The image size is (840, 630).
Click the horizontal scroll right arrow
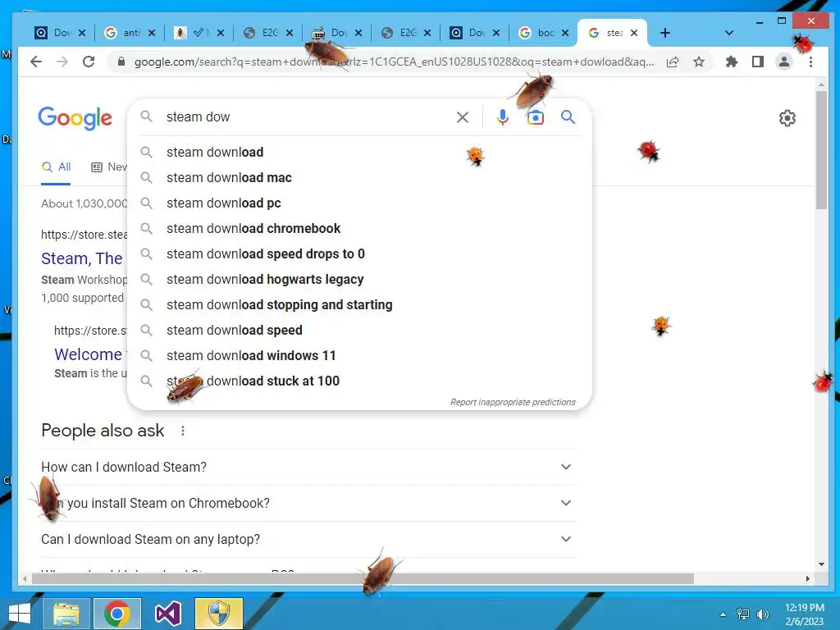point(808,578)
